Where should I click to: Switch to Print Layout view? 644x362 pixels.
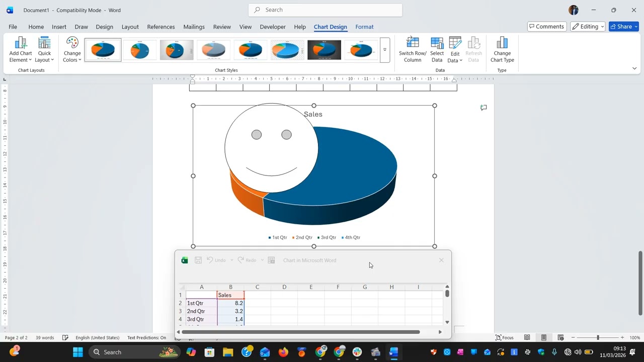click(x=544, y=338)
